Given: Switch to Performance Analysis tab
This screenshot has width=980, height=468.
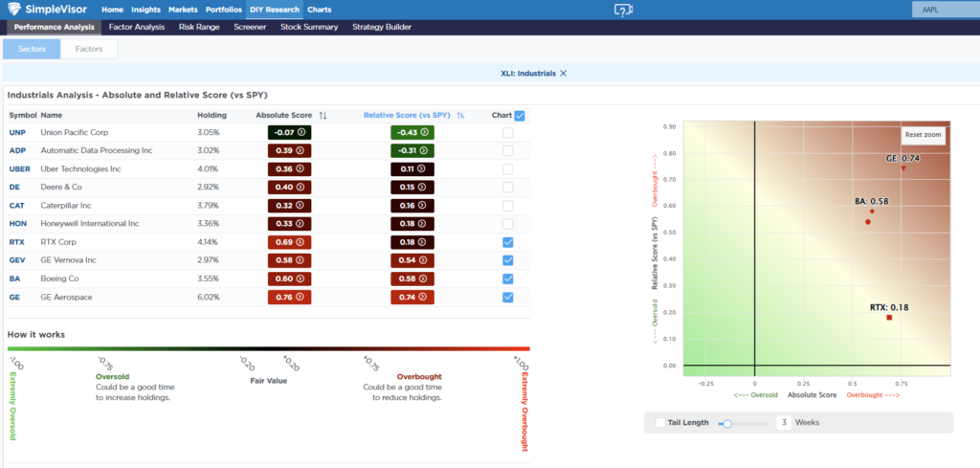Looking at the screenshot, I should 55,27.
